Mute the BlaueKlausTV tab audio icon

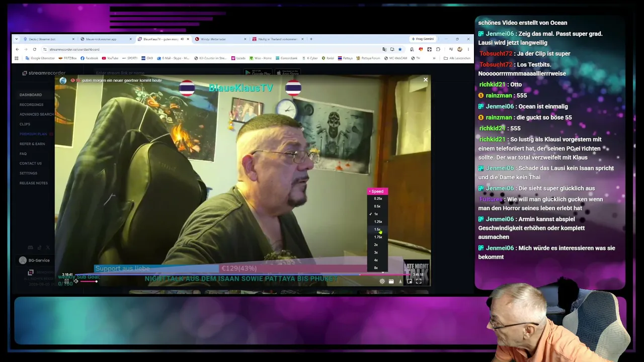182,39
